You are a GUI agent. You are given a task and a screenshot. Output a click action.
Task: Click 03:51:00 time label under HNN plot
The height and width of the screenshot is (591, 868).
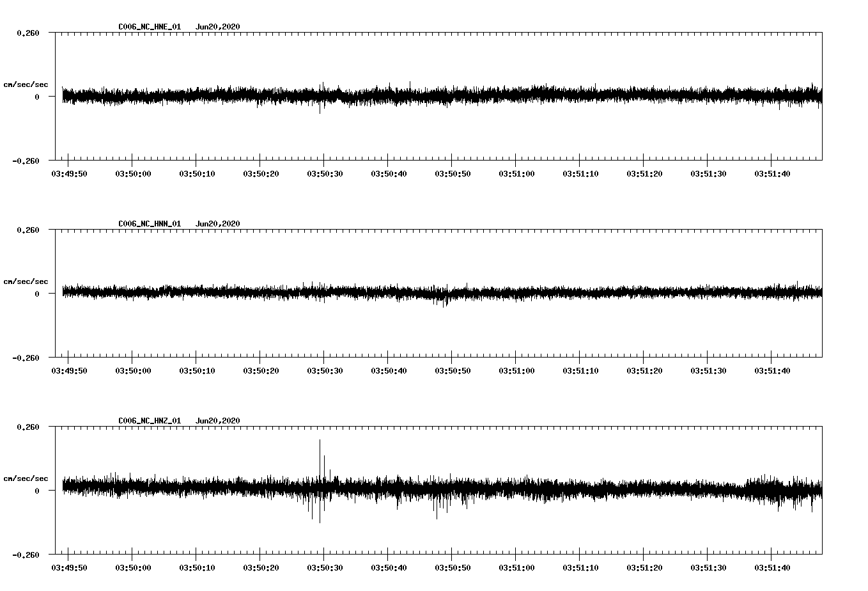pos(516,371)
